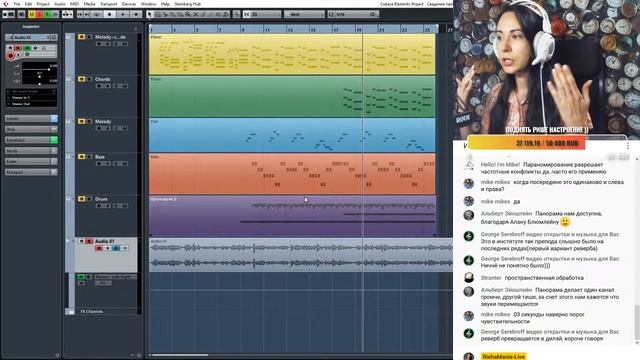Toggle global Read automation green R

pos(47,14)
